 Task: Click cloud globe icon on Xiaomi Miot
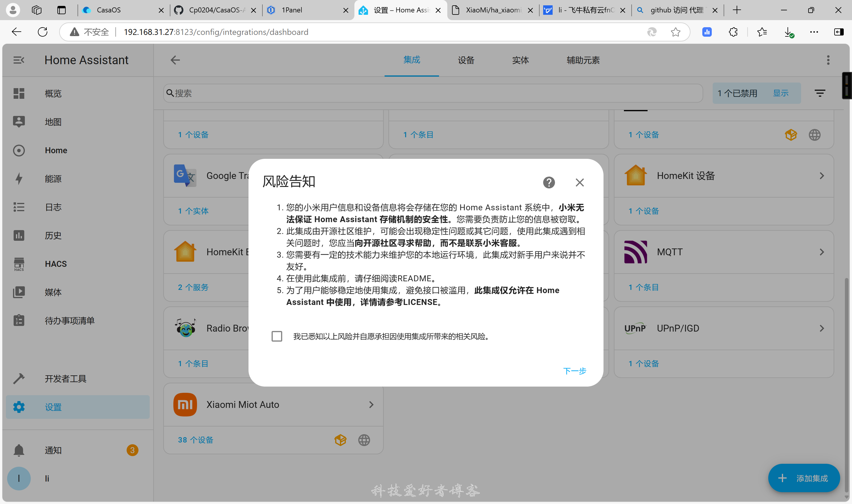pos(364,440)
